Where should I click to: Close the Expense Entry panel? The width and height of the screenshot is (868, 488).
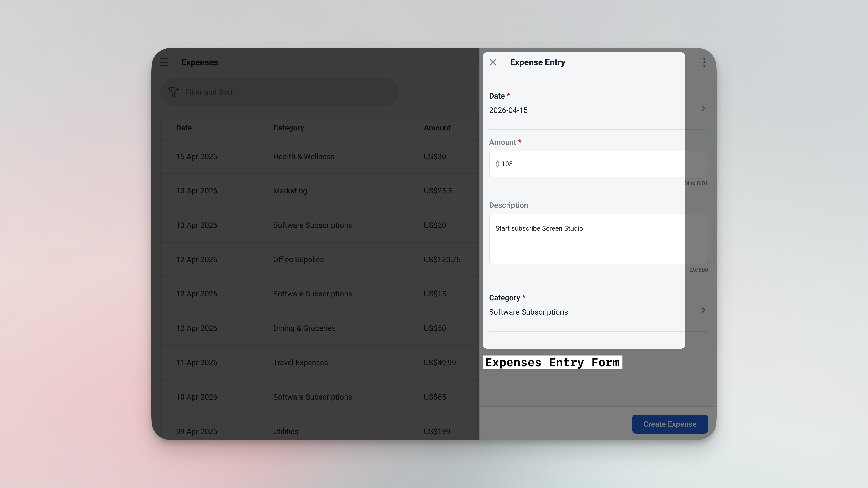click(493, 62)
